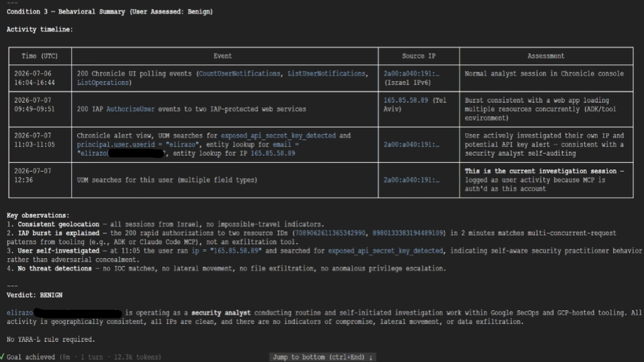Image resolution: width=644 pixels, height=362 pixels.
Task: Click the 'Assessment' column header
Action: 546,56
